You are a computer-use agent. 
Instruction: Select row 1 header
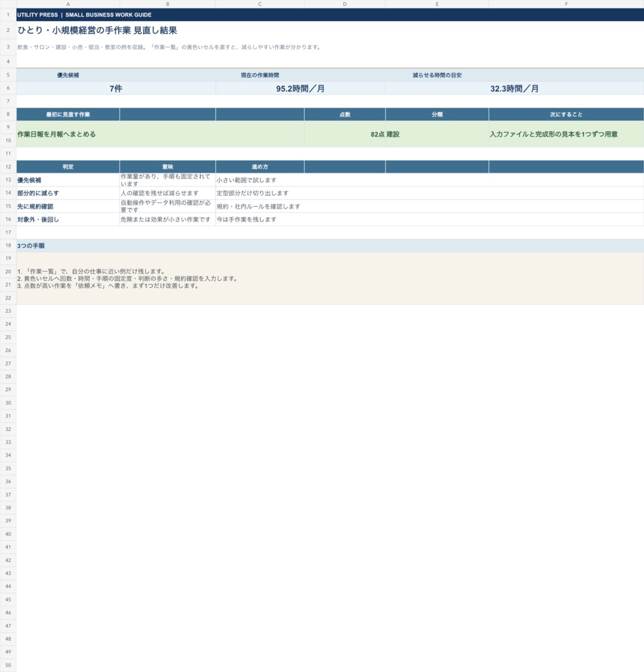click(8, 14)
